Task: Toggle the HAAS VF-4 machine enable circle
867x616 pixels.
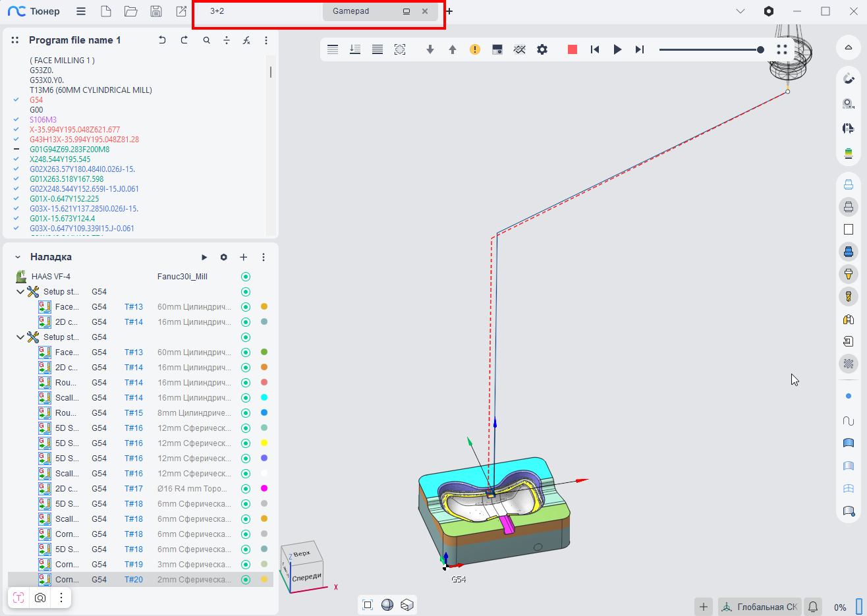Action: click(246, 277)
